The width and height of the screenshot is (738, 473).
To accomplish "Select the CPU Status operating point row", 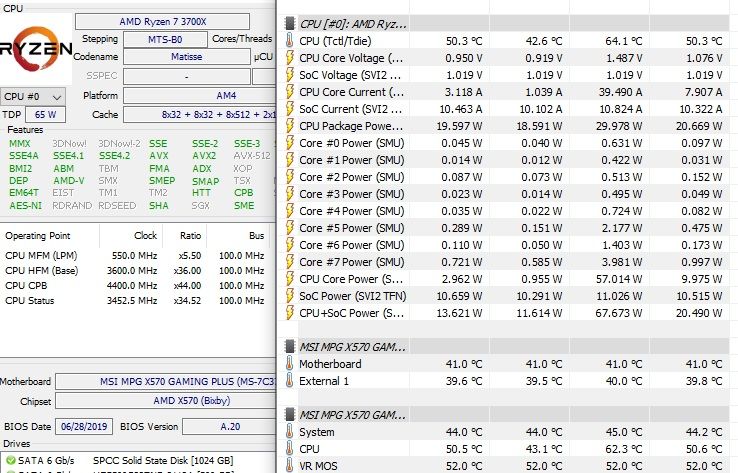I will pyautogui.click(x=135, y=301).
